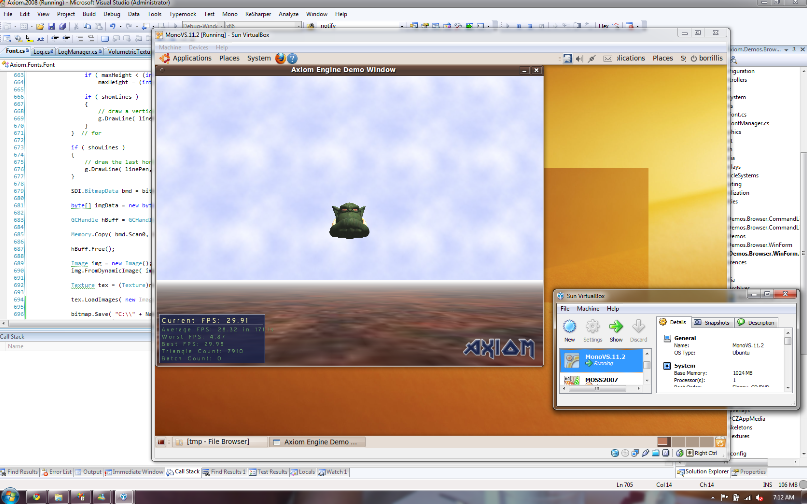Open Properties tab beside Solution Explorer
Image resolution: width=807 pixels, height=504 pixels.
748,472
